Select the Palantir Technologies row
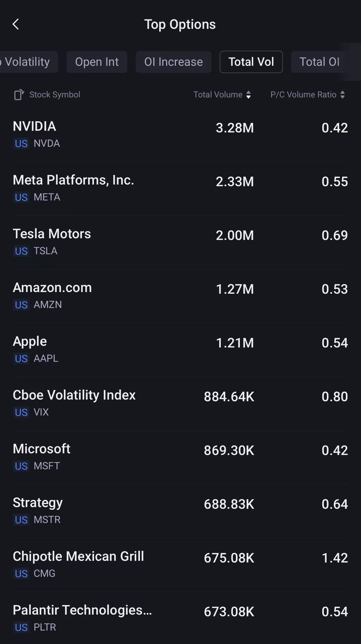The width and height of the screenshot is (361, 644). point(180,618)
